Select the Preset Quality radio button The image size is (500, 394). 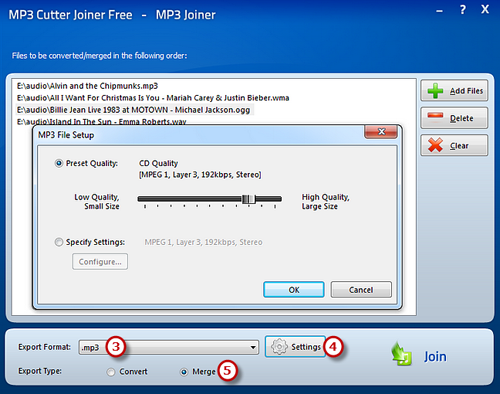coord(59,163)
